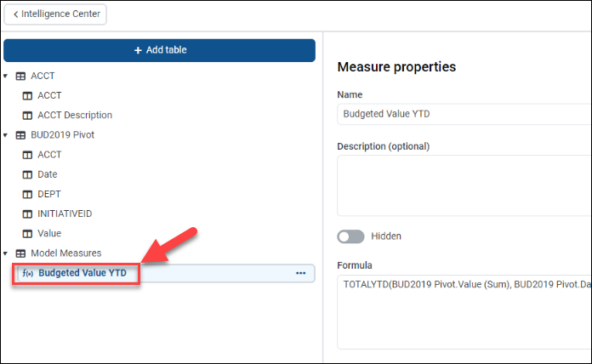Collapse the Model Measures node
Viewport: 592px width, 364px height.
coord(6,253)
